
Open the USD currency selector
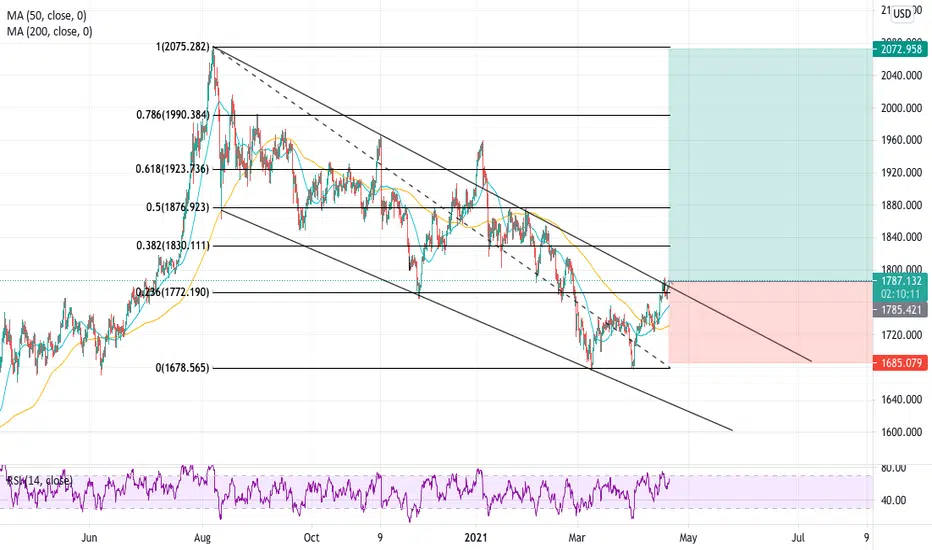coord(902,13)
